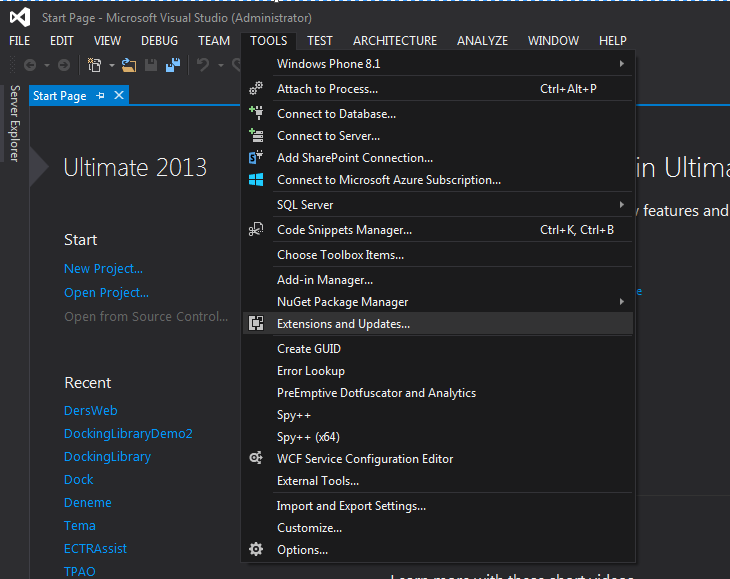Open recent project DersWeb

coord(91,411)
